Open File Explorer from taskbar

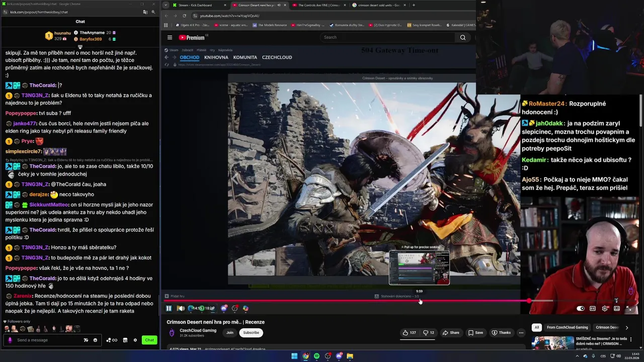click(350, 356)
